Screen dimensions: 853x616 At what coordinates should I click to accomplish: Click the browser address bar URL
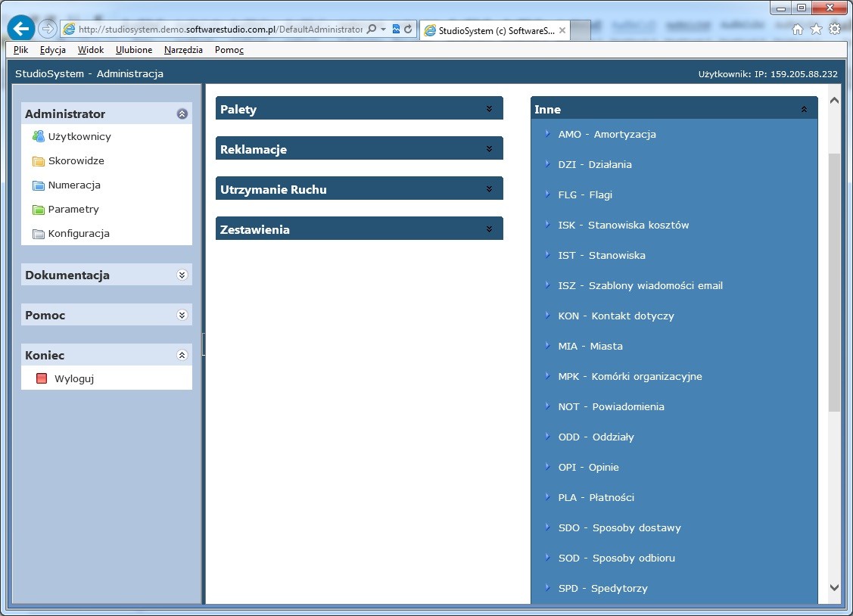pyautogui.click(x=220, y=29)
